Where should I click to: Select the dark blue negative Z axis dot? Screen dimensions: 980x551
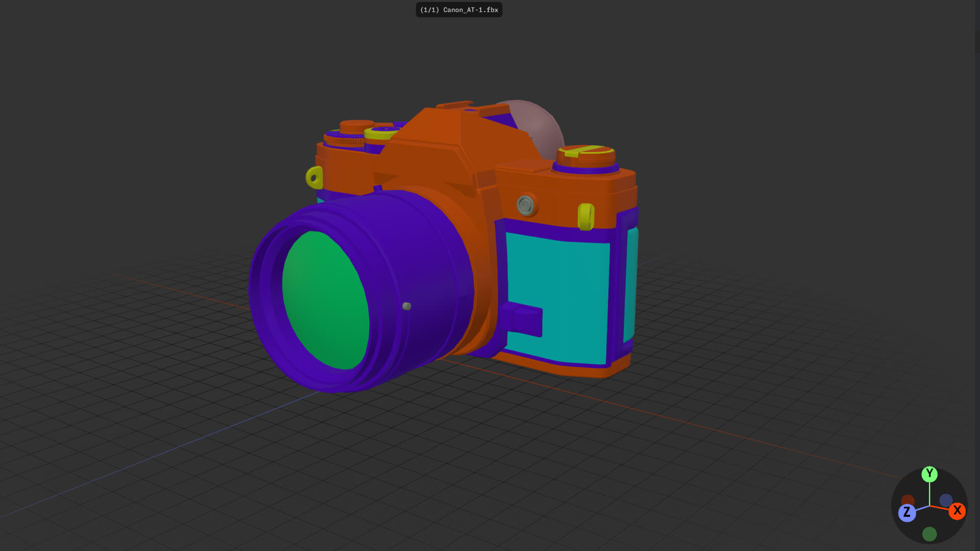pyautogui.click(x=946, y=500)
